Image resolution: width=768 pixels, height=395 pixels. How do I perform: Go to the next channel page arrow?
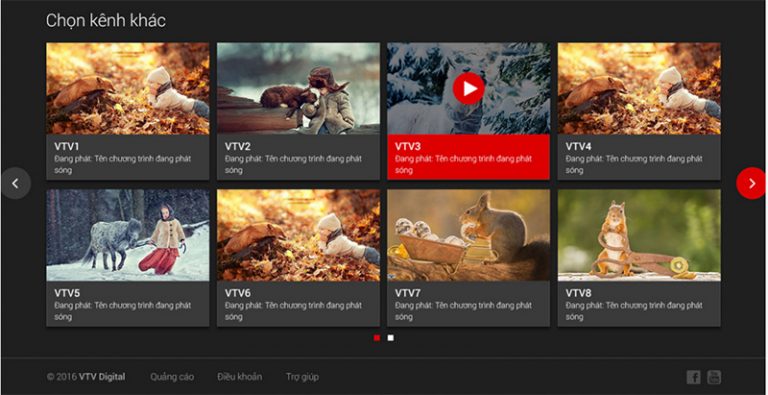point(751,183)
